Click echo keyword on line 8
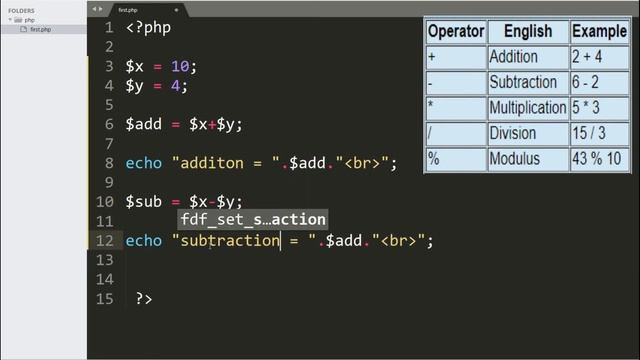 click(x=144, y=163)
